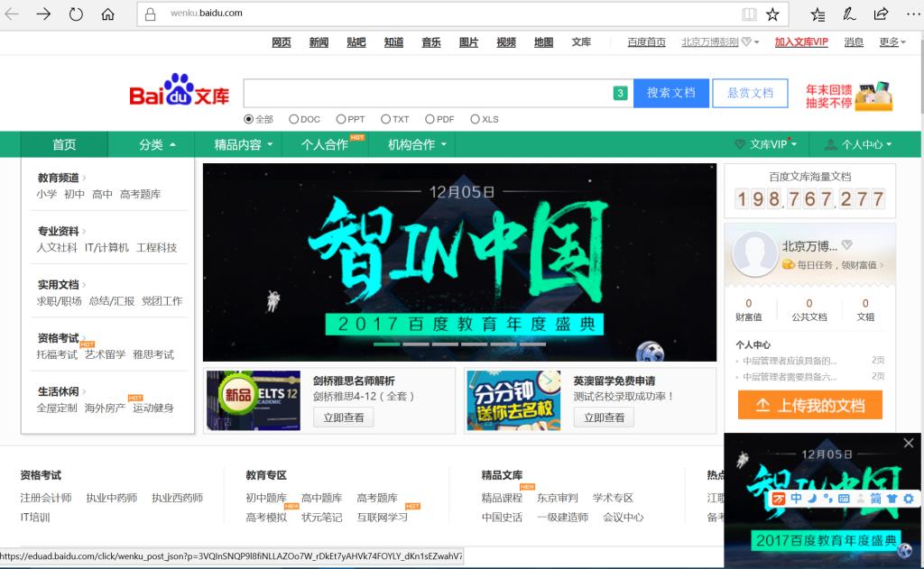Open the 加入文库VIP link
The height and width of the screenshot is (569, 924).
(801, 41)
